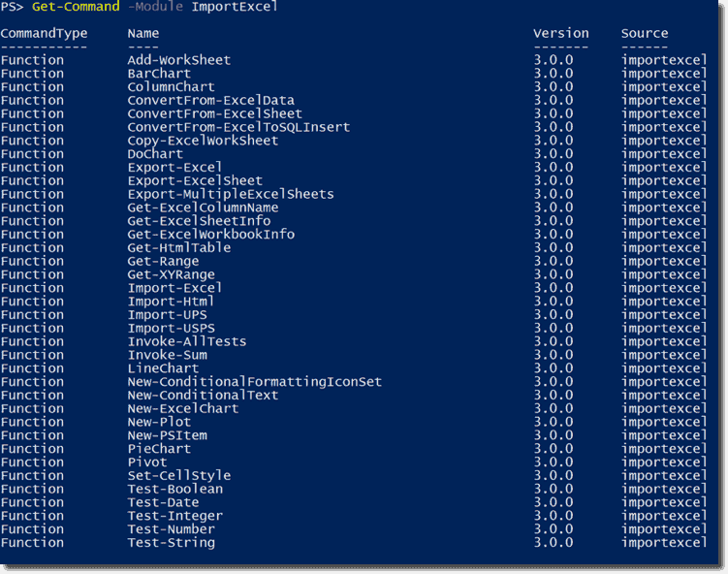Select the Get-XYRange function name

(171, 275)
